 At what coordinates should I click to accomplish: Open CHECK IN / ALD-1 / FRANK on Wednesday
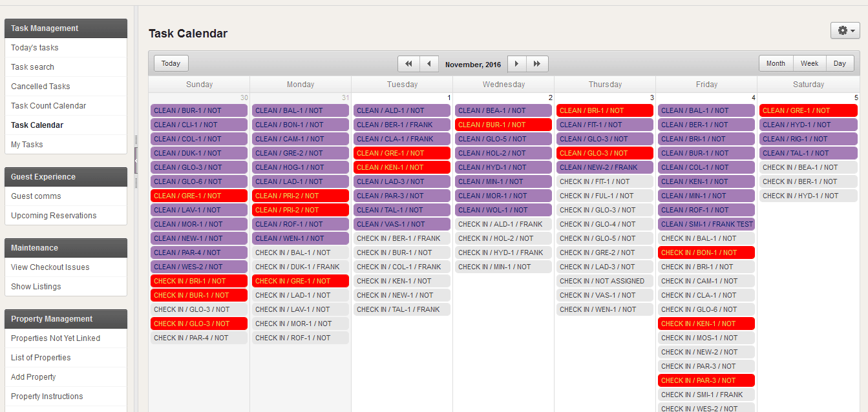pos(503,224)
